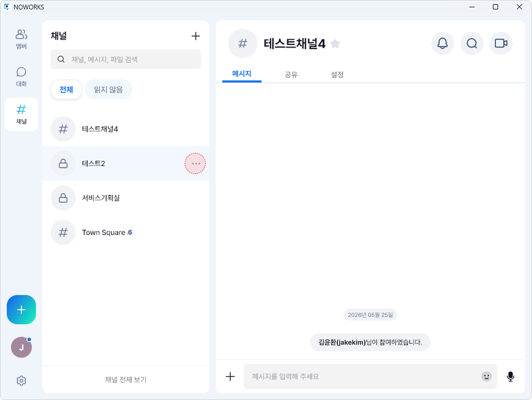Open the chat conversations sidebar icon
Screen dimensions: 532x400
click(x=21, y=77)
